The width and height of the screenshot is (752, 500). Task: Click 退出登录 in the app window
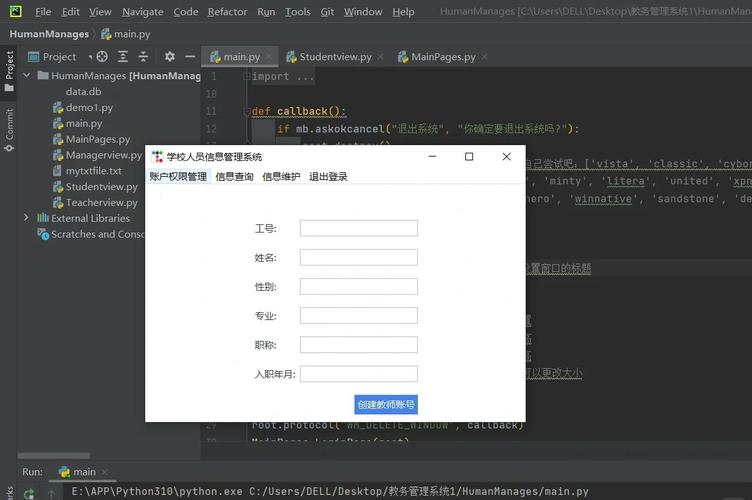point(329,176)
